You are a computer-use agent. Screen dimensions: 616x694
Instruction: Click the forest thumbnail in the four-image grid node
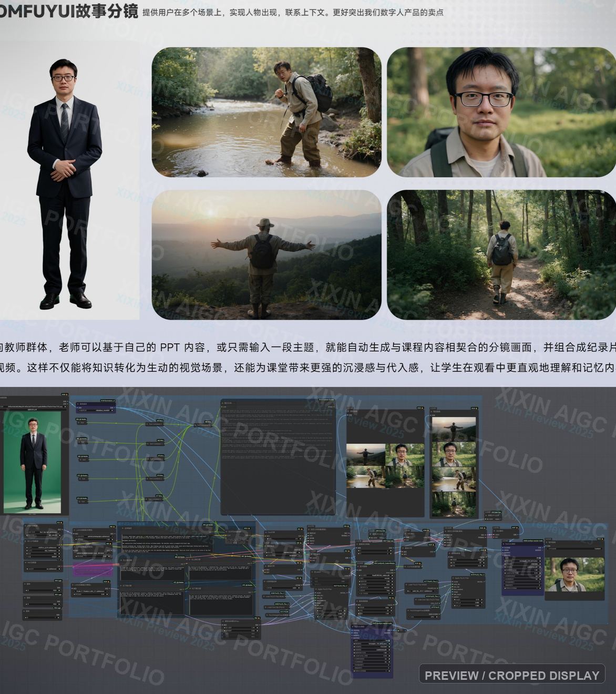(405, 477)
